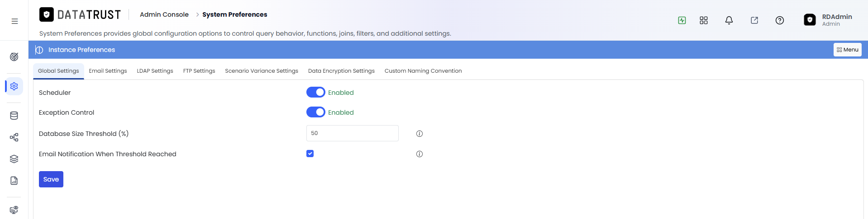
Task: Show info for Database Size Threshold
Action: pos(420,134)
